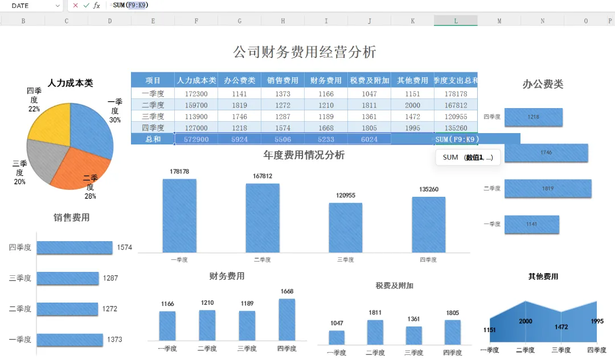Select quarterly total cell 135260
This screenshot has height=364, width=615.
(456, 128)
